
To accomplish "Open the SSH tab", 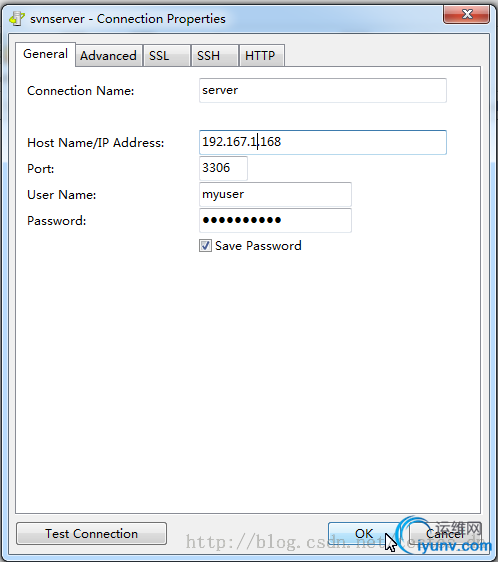I will 214,56.
